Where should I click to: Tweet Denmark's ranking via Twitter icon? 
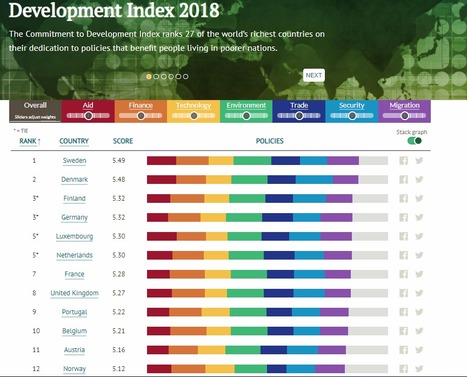[419, 180]
